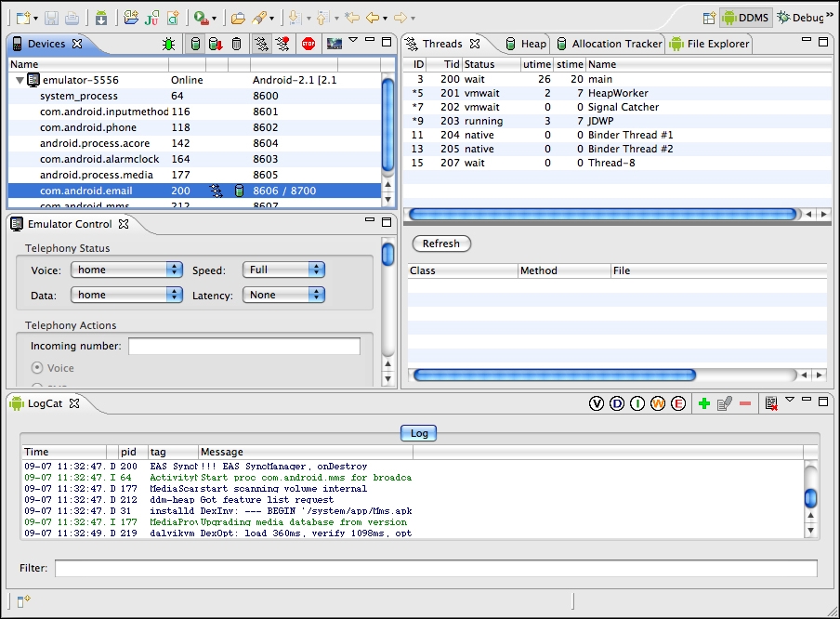Open the Voice status dropdown

click(126, 270)
